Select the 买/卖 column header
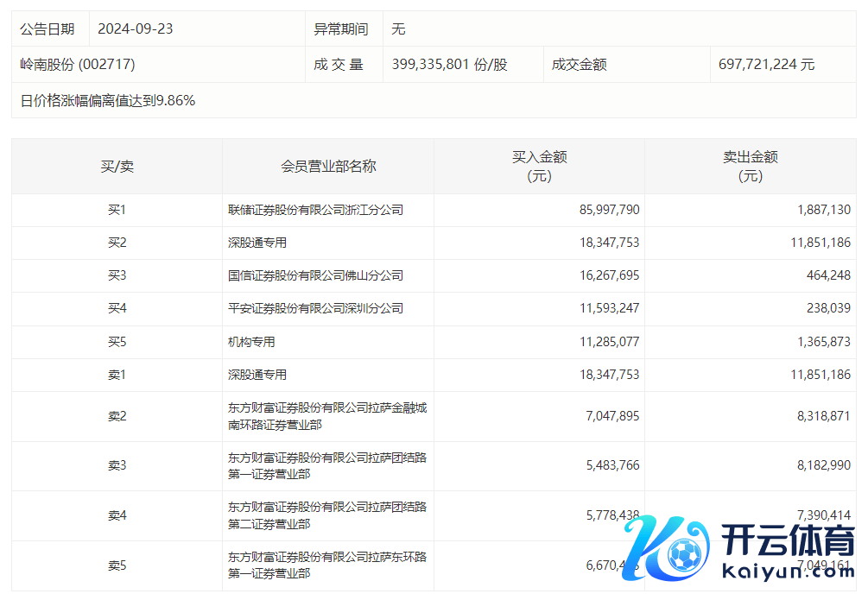The height and width of the screenshot is (600, 868). click(x=117, y=167)
